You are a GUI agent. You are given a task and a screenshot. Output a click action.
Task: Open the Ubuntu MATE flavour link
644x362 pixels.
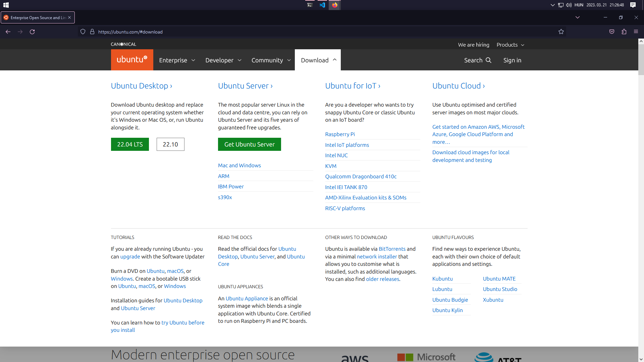tap(499, 279)
